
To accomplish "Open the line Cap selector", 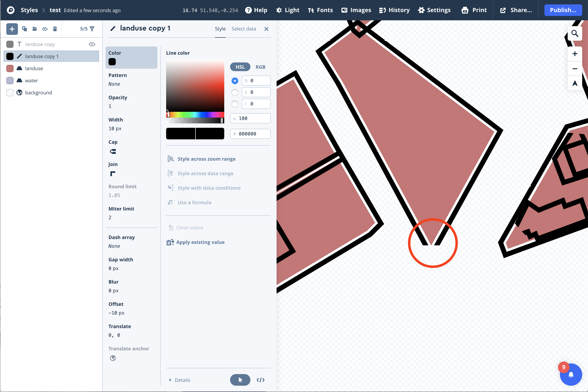I will [x=113, y=151].
